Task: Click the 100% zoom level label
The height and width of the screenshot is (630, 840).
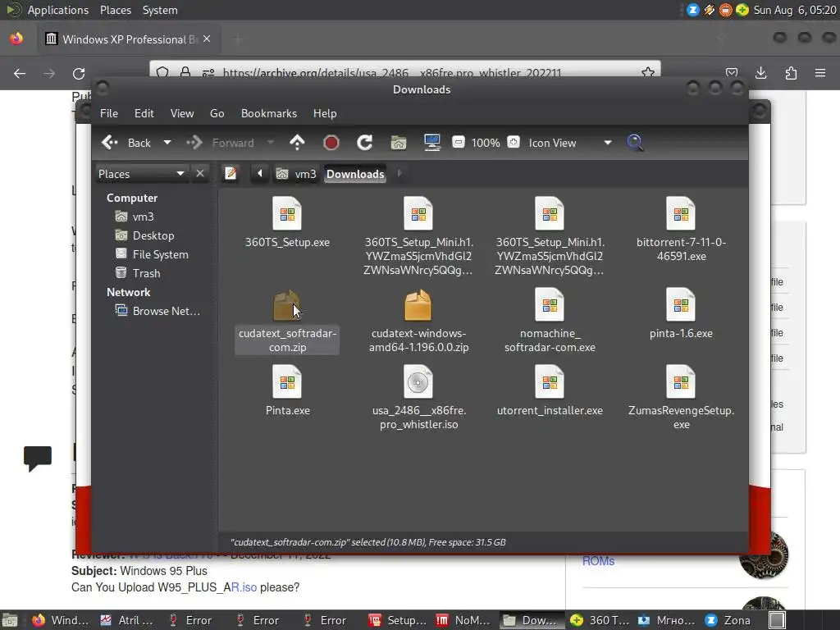Action: point(486,143)
